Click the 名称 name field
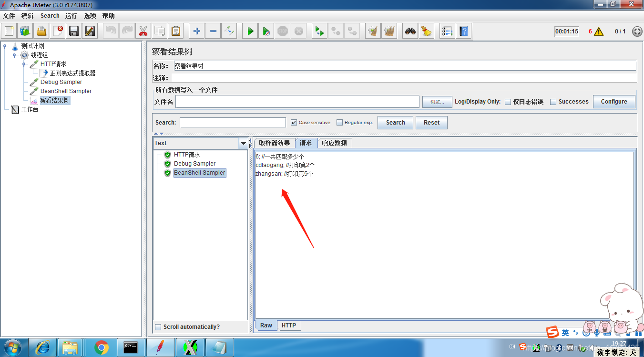This screenshot has width=644, height=357. [405, 66]
